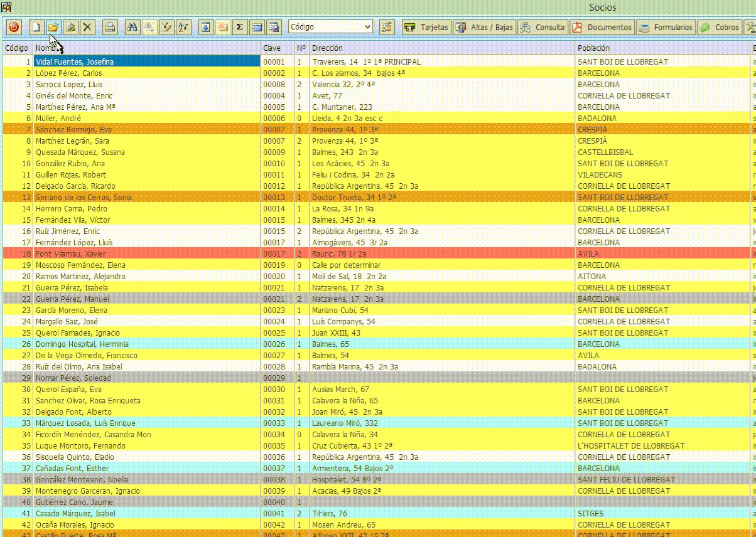The width and height of the screenshot is (756, 537).
Task: Open the Tarjetas section
Action: pos(426,28)
